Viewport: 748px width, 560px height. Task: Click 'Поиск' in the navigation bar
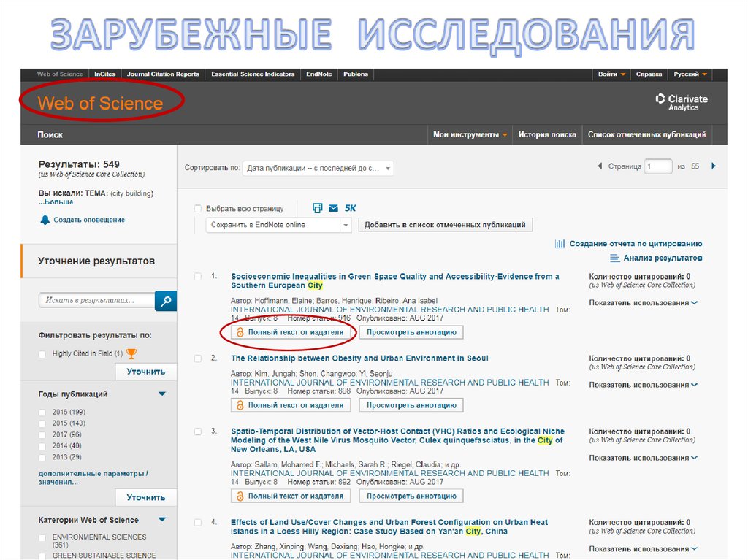tap(50, 135)
